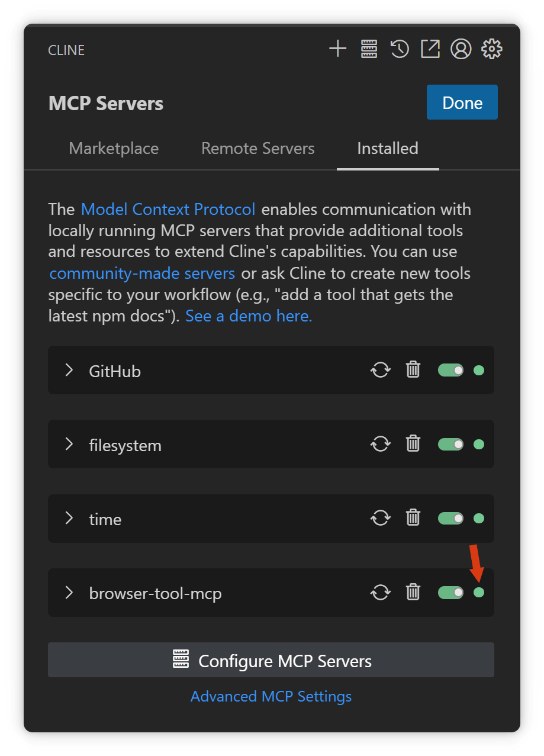Restart the GitHub server with refresh icon
This screenshot has width=544, height=756.
coord(381,370)
